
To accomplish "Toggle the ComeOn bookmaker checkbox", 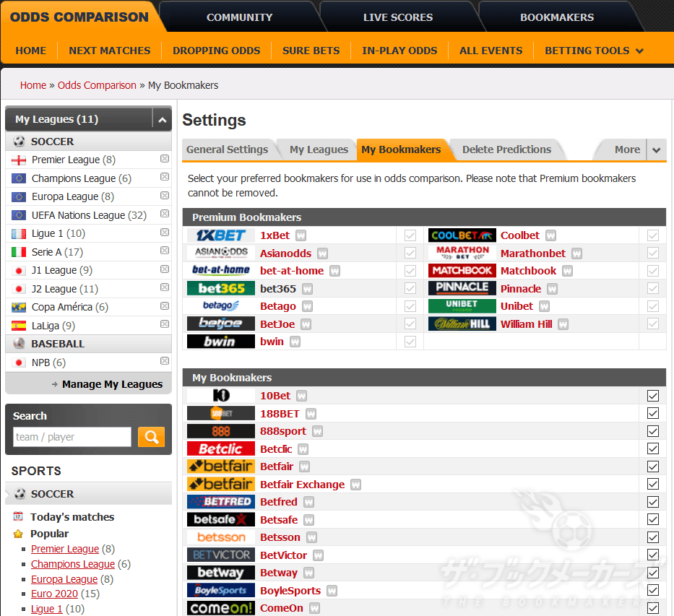I will (652, 608).
